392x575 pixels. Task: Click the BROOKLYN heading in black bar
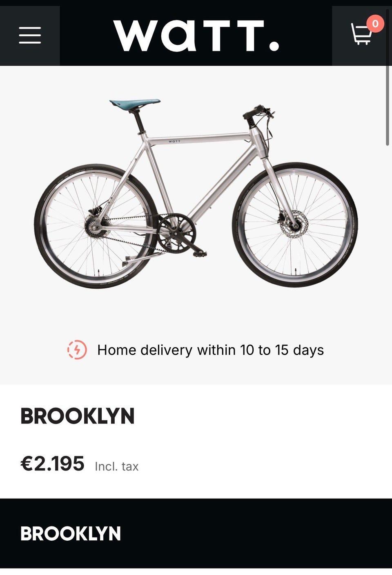coord(71,534)
